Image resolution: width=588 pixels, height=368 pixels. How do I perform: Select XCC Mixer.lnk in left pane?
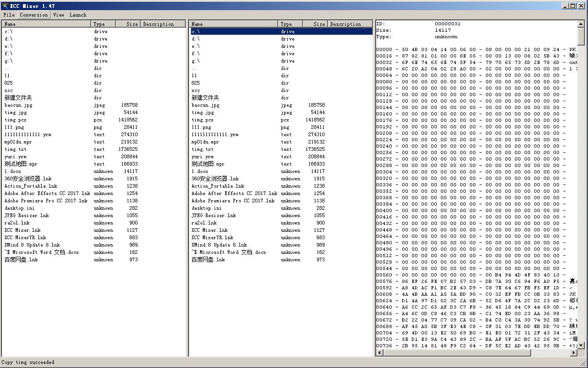(x=23, y=230)
